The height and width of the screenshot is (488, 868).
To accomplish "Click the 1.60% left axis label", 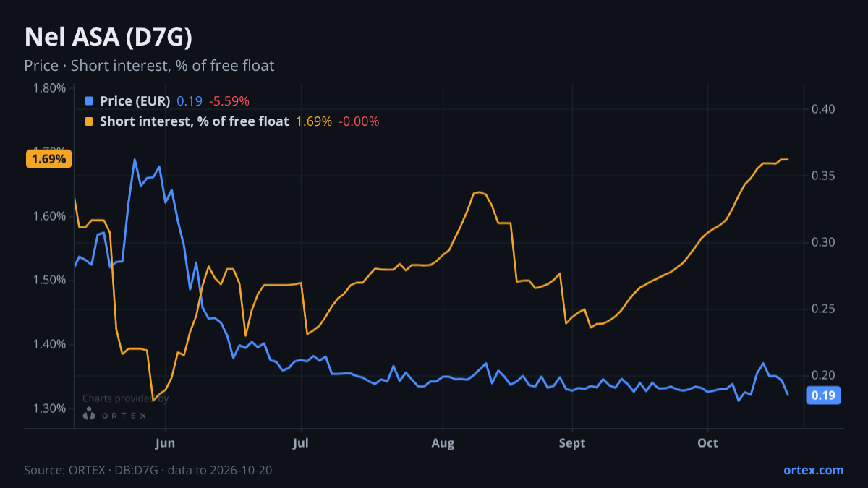I will click(50, 216).
